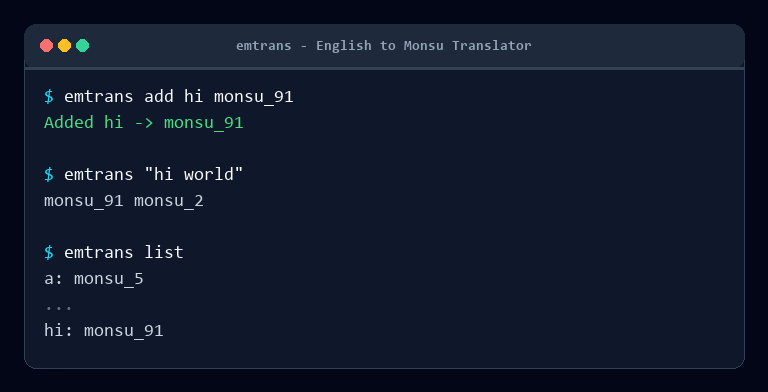Click the output line 'monsu_91 monsu_2'
The image size is (768, 392).
[x=123, y=201]
